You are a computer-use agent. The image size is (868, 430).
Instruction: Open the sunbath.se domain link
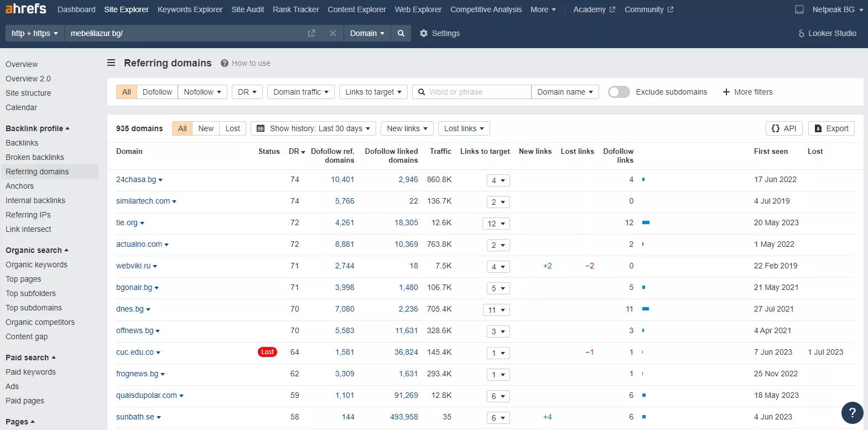coord(135,417)
